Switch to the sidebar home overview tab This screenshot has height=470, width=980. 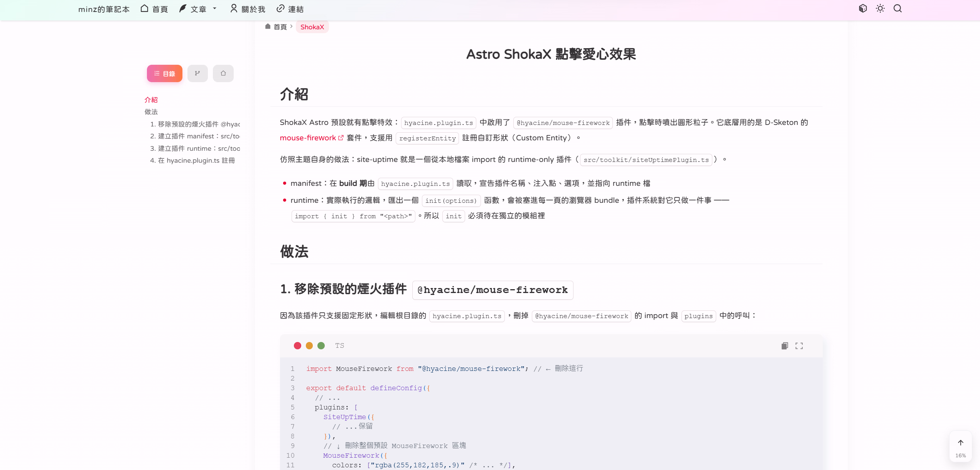click(x=223, y=73)
